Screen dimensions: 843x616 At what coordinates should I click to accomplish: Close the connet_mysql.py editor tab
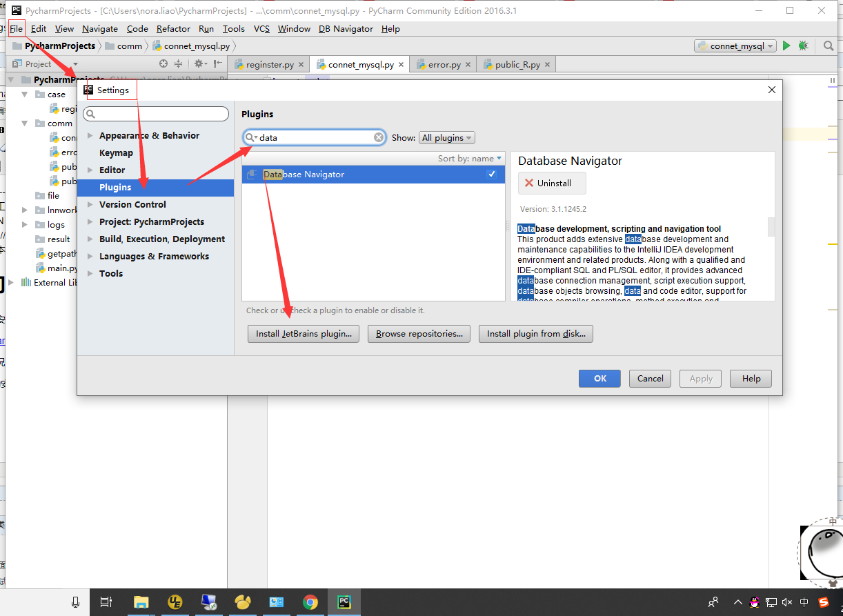coord(401,64)
